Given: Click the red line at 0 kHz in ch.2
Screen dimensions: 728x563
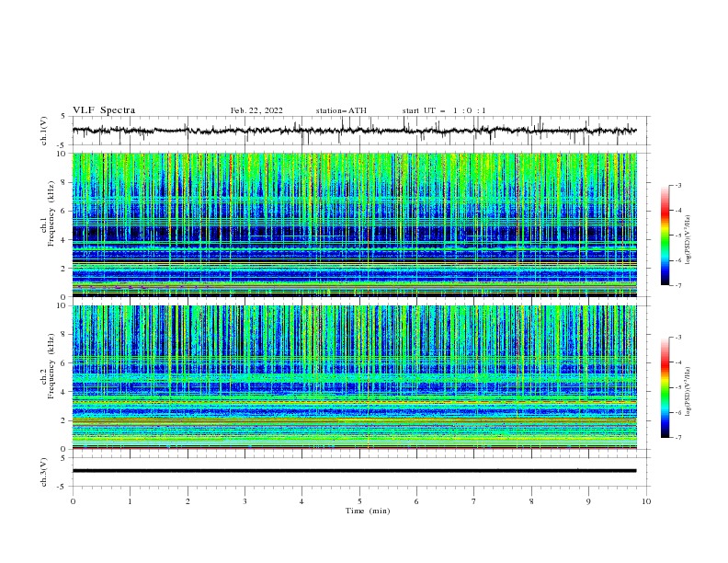Looking at the screenshot, I should point(354,449).
